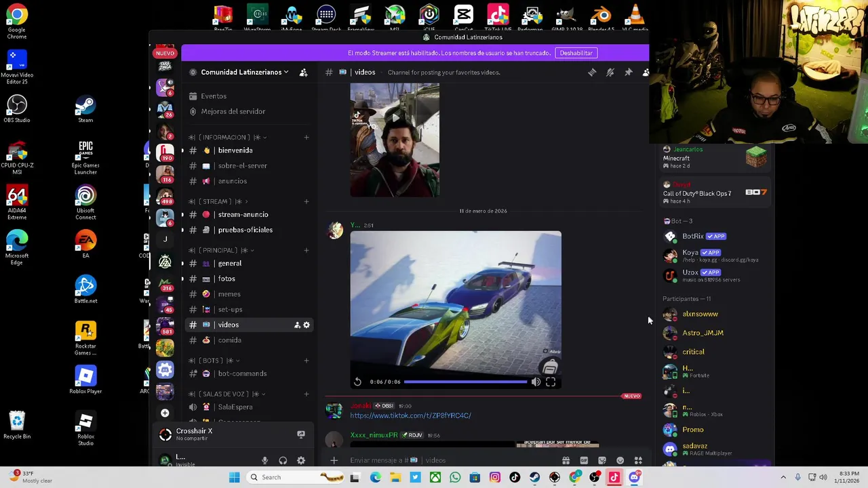The height and width of the screenshot is (488, 868).
Task: Open WhatsApp in the taskbar
Action: [455, 478]
